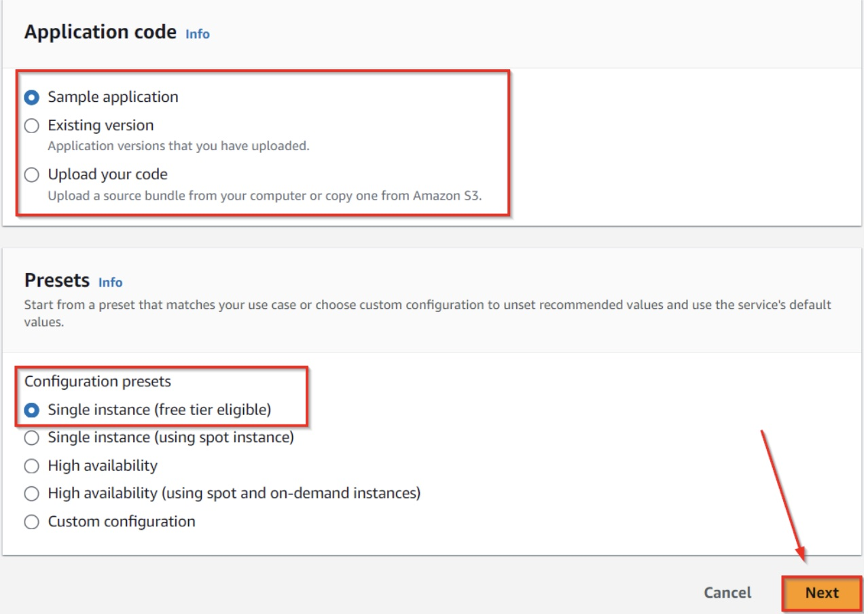The image size is (868, 614).
Task: Select the Sample application radio button
Action: [32, 97]
